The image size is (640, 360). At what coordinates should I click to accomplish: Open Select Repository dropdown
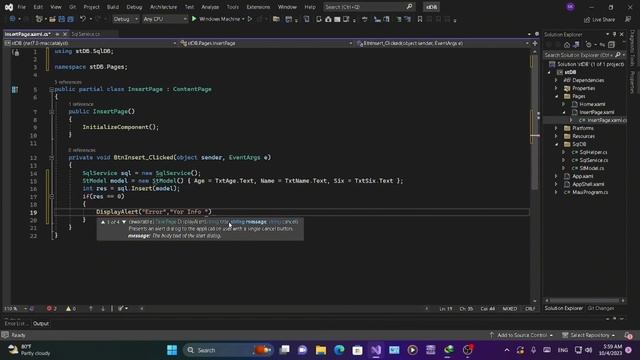tap(588, 335)
